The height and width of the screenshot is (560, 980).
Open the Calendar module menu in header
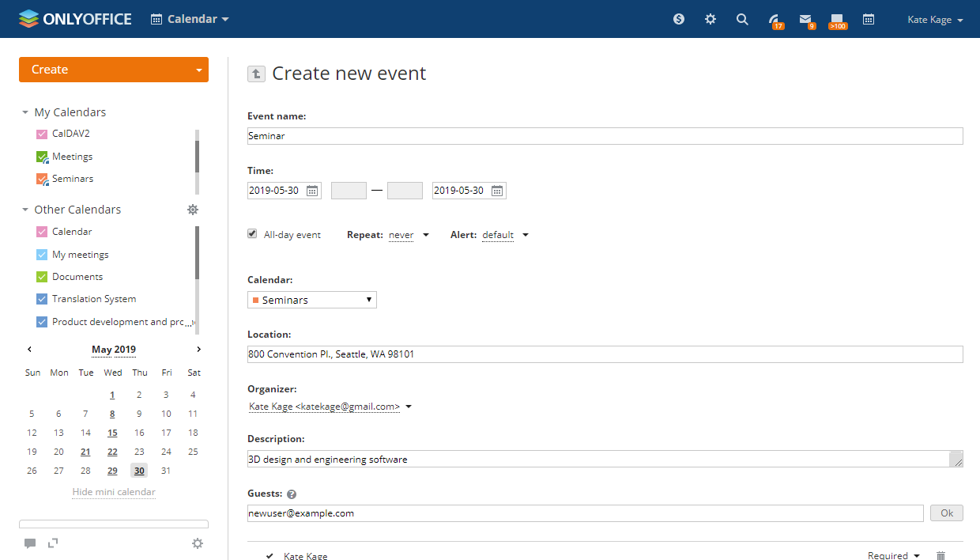190,19
